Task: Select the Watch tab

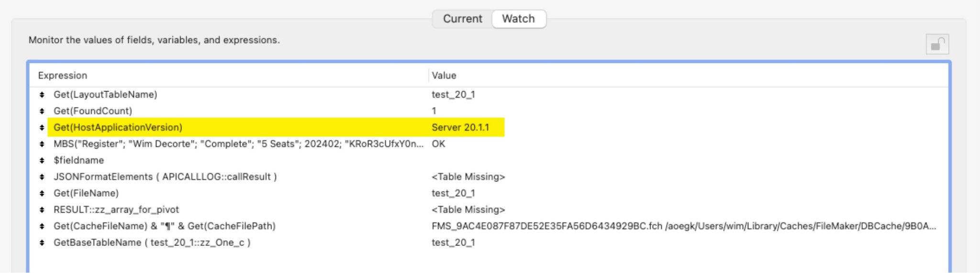Action: click(x=518, y=19)
